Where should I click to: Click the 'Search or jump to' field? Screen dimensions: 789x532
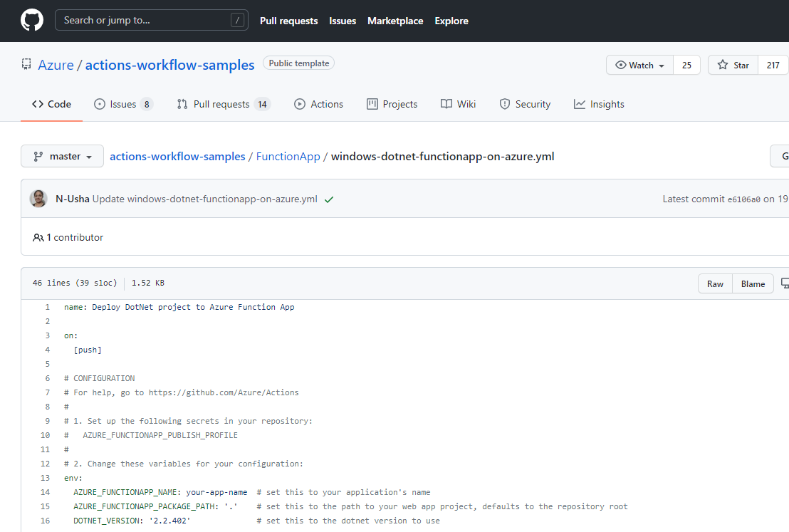[152, 21]
